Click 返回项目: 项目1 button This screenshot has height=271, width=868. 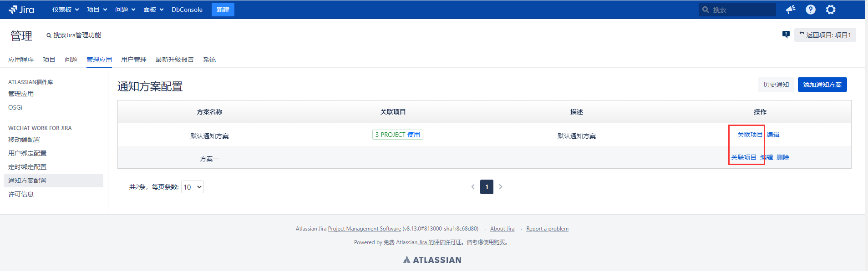[825, 35]
